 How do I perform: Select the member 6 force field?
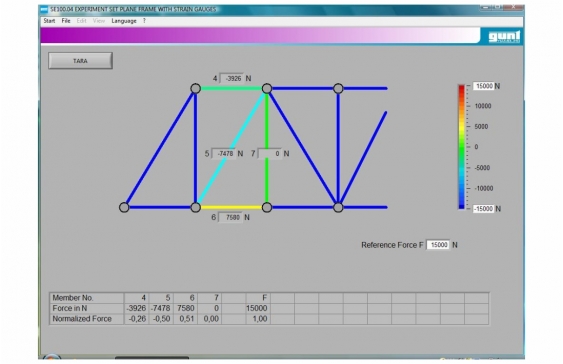(x=231, y=218)
